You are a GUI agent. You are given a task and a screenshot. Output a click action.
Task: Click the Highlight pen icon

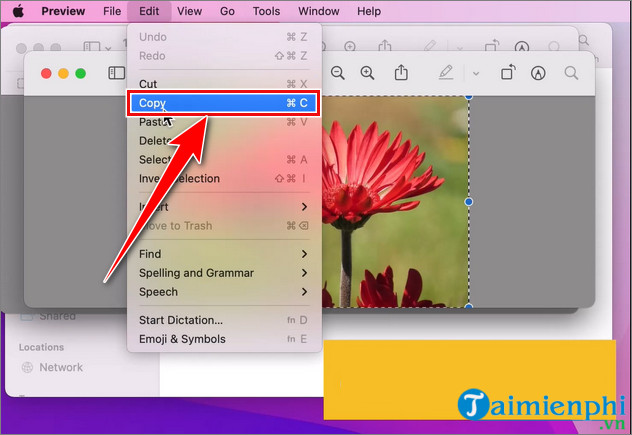[445, 73]
